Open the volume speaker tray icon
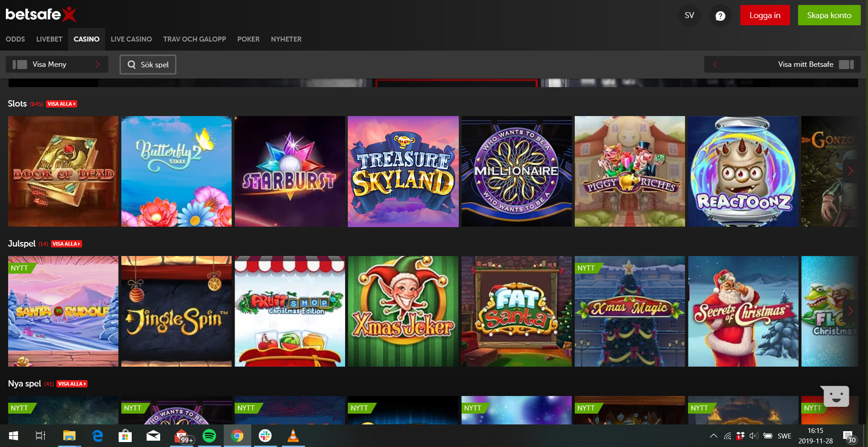 pyautogui.click(x=753, y=436)
